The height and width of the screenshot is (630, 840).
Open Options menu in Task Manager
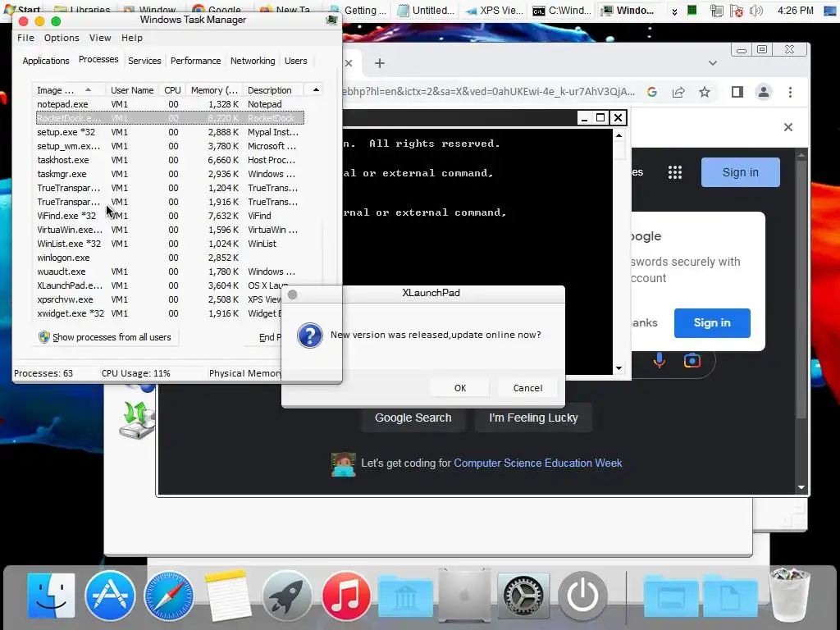(x=62, y=38)
